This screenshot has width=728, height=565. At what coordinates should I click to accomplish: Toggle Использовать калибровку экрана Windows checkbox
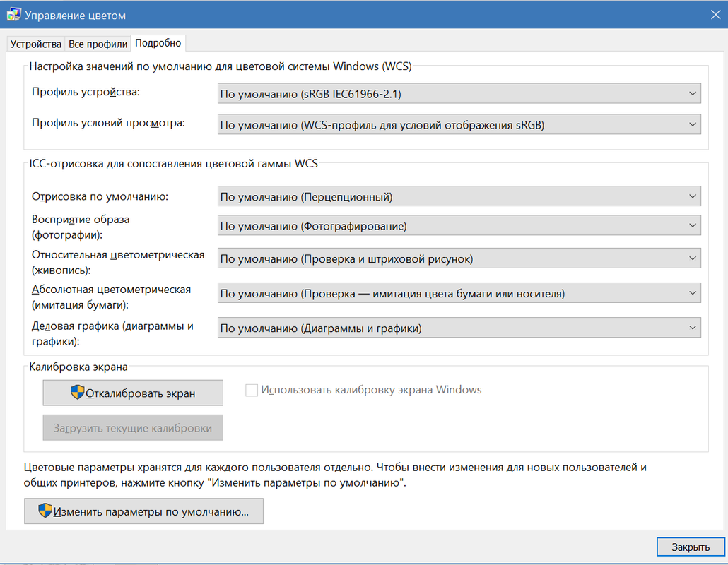pos(252,390)
